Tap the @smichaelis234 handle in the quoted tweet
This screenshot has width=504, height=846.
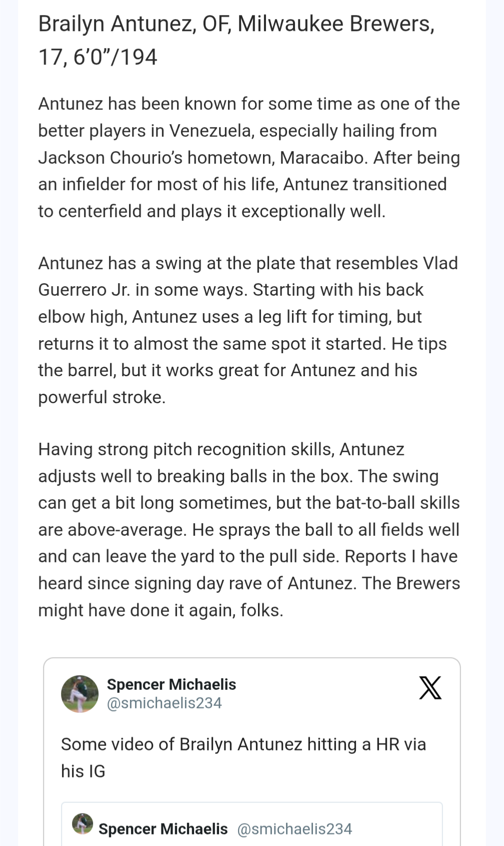click(x=294, y=829)
